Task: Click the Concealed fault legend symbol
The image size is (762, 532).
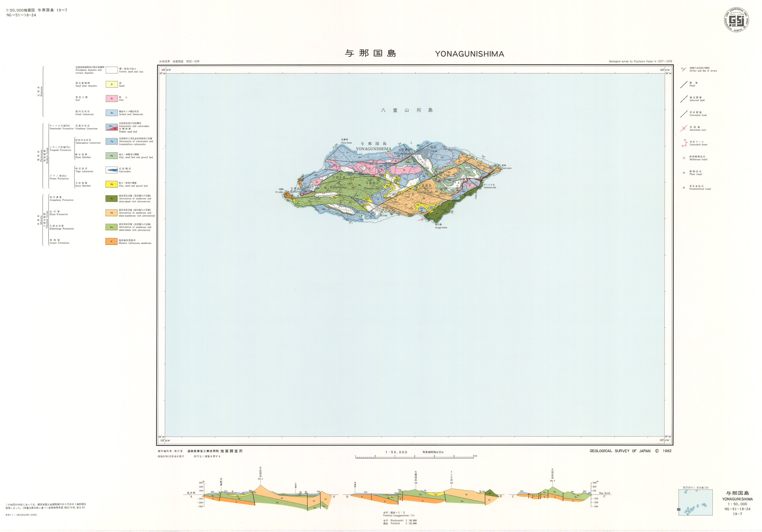Action: click(x=684, y=114)
